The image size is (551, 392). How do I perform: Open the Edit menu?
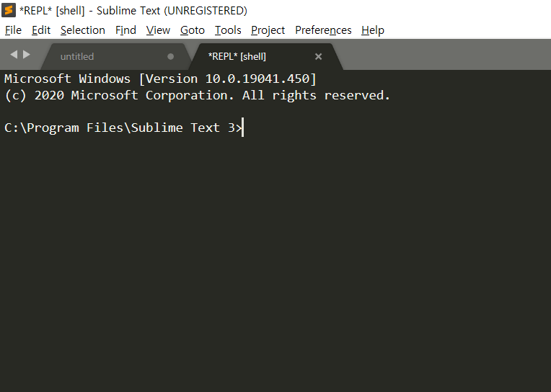[41, 30]
